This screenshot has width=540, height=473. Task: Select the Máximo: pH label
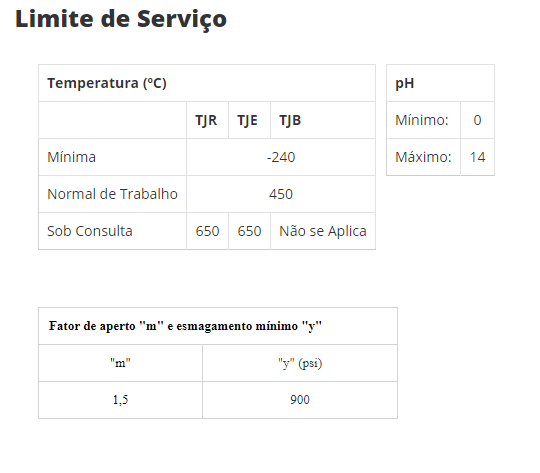click(x=423, y=157)
